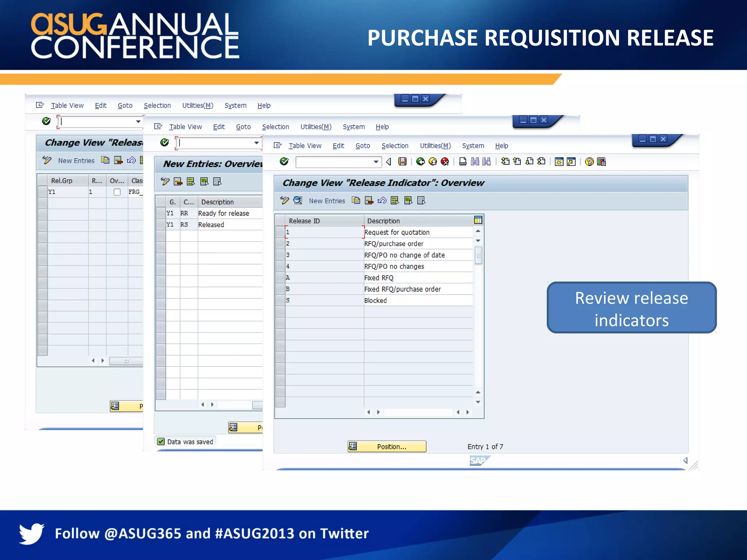Click the Next Page icon
The width and height of the screenshot is (747, 560).
pos(529,162)
